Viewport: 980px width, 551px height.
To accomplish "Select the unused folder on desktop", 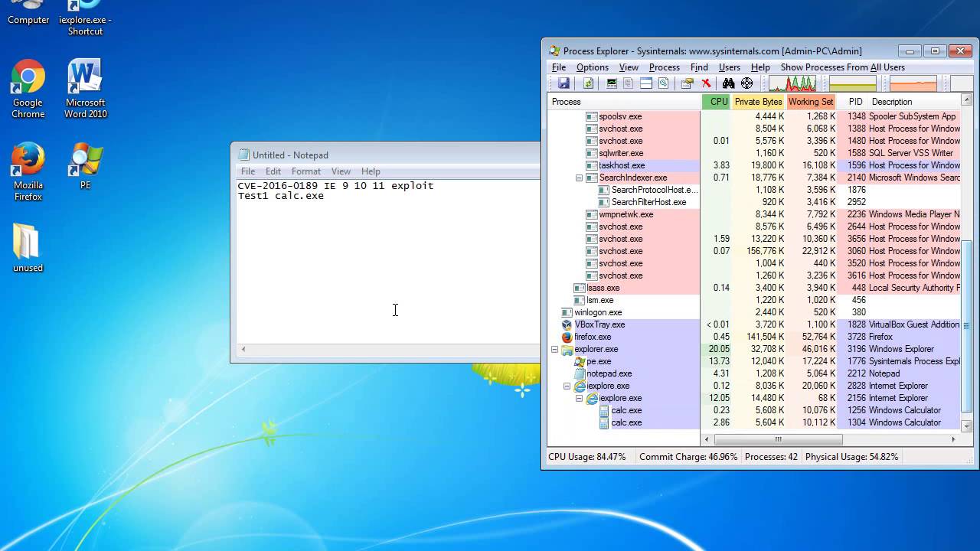I will 28,249.
